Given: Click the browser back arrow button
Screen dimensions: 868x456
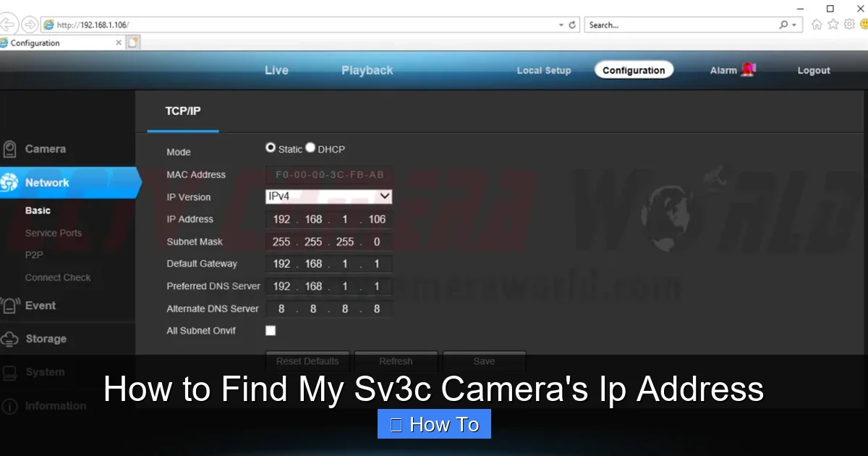Looking at the screenshot, I should [x=7, y=24].
